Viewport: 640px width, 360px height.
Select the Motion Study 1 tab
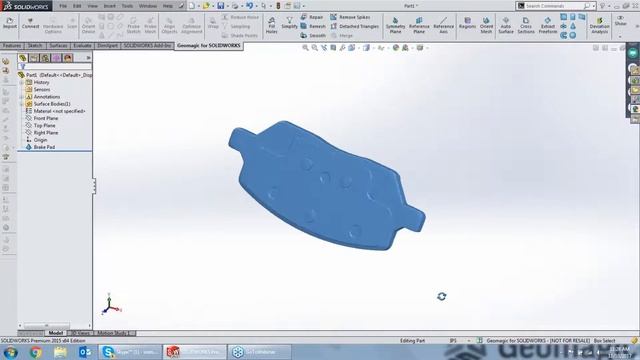pyautogui.click(x=113, y=333)
